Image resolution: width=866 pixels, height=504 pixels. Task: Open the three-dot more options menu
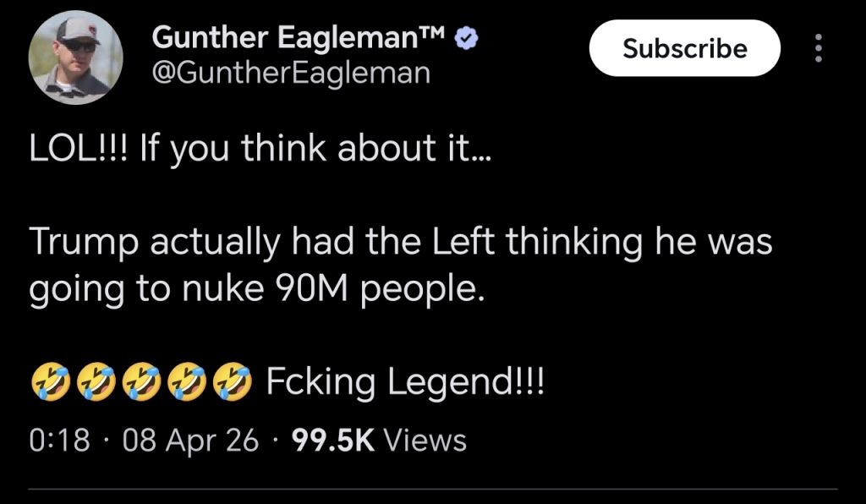coord(818,48)
